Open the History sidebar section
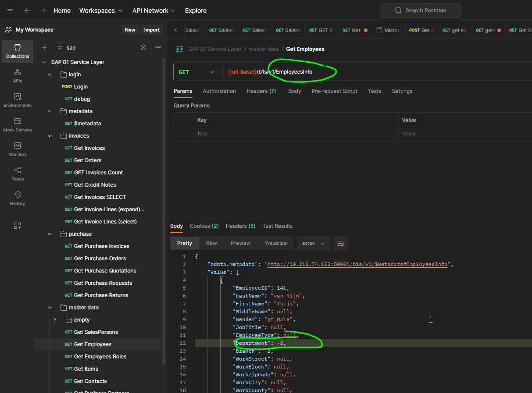 click(18, 198)
